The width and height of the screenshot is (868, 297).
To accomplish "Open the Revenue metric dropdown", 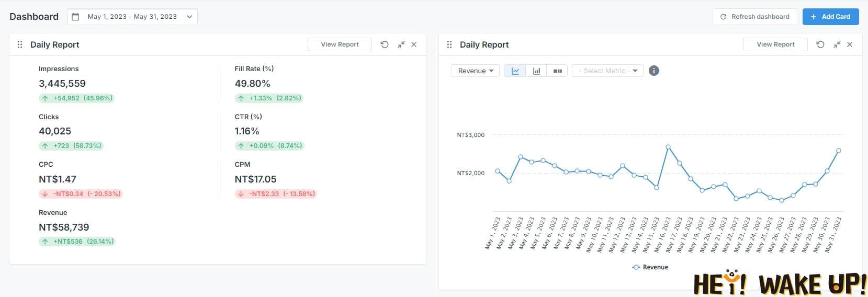I will pyautogui.click(x=475, y=71).
